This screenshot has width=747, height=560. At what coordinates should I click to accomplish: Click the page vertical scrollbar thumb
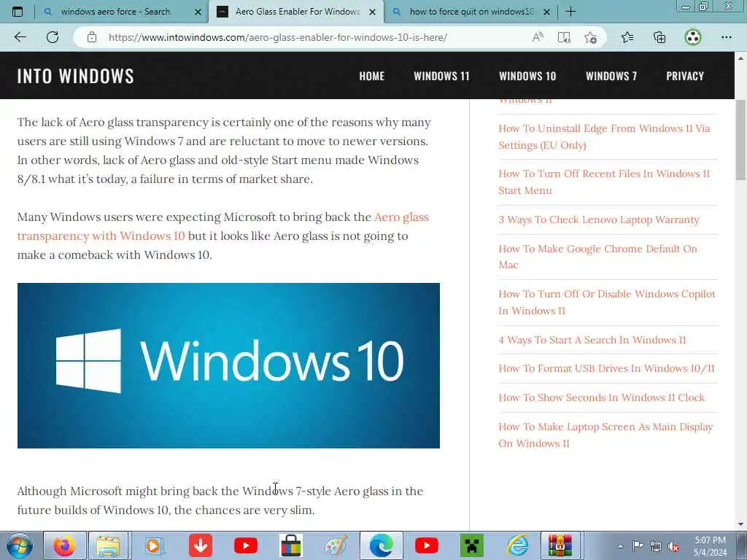tap(740, 140)
